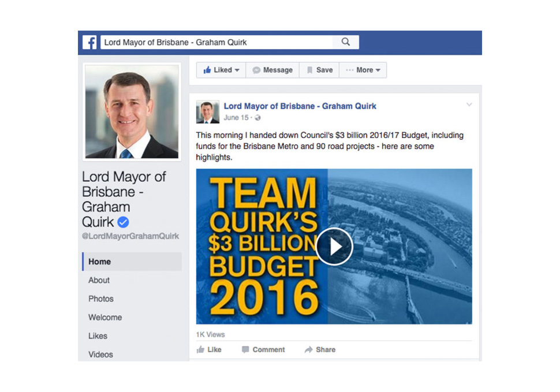Image resolution: width=560 pixels, height=392 pixels.
Task: Click the post author's small avatar
Action: 207,112
